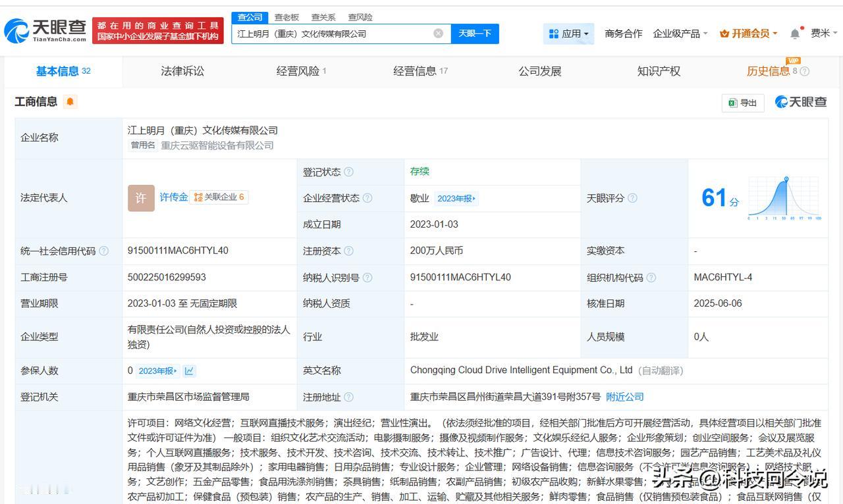Viewport: 843px width, 504px height.
Task: Open the 费米 user account dropdown
Action: (x=825, y=34)
